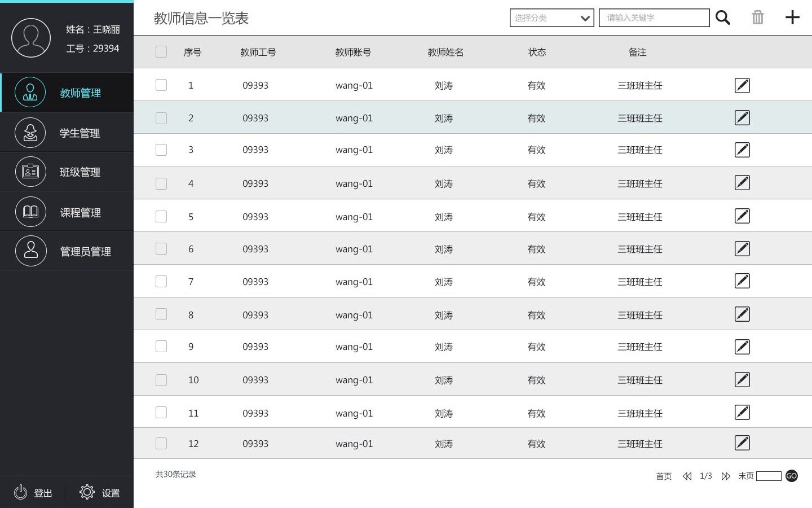Check the checkbox for row 2
The width and height of the screenshot is (812, 508).
(x=161, y=118)
